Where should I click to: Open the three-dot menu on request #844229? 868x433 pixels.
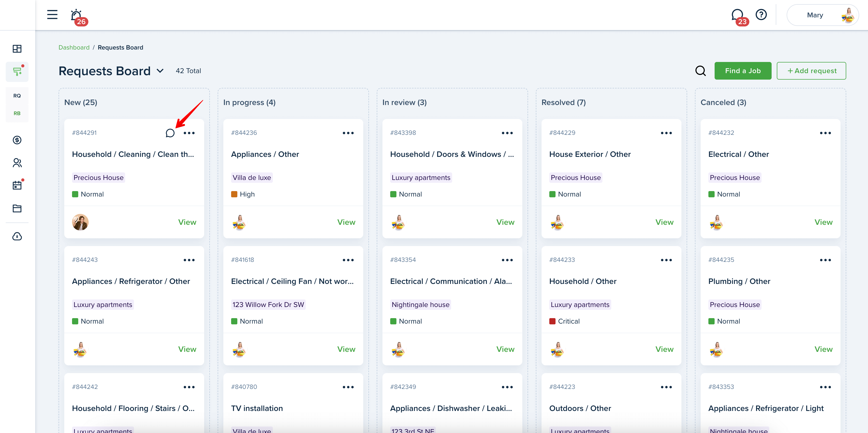pyautogui.click(x=666, y=133)
